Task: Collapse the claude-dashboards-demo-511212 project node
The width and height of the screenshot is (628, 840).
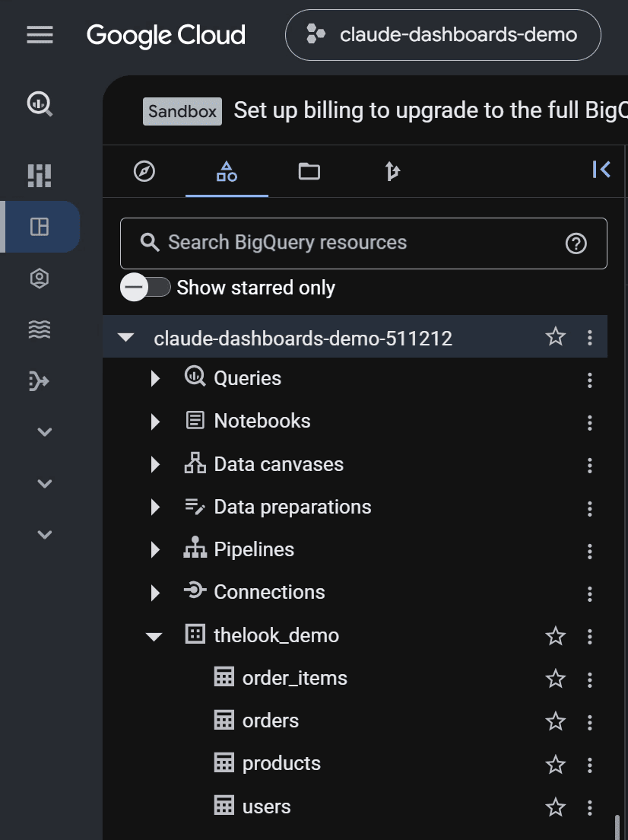Action: tap(126, 338)
